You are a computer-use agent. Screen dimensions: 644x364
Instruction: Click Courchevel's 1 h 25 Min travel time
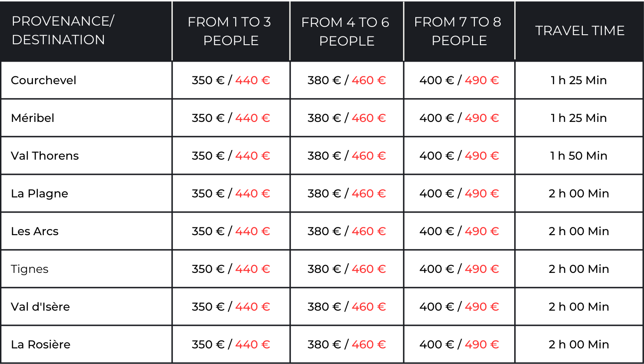(x=579, y=80)
